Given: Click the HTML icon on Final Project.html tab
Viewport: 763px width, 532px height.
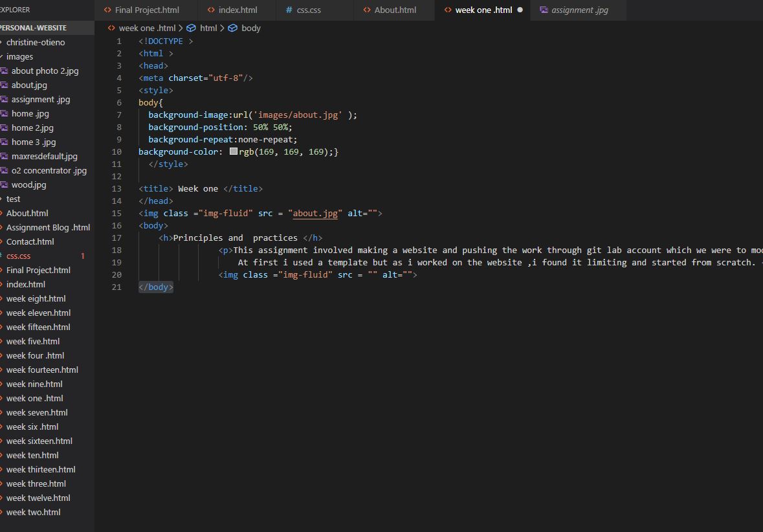Looking at the screenshot, I should (106, 10).
